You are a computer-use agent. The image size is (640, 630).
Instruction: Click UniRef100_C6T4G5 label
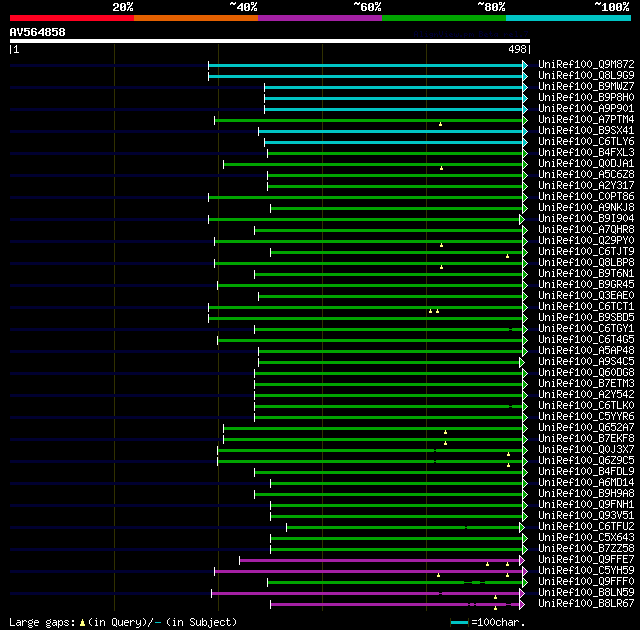tap(586, 340)
